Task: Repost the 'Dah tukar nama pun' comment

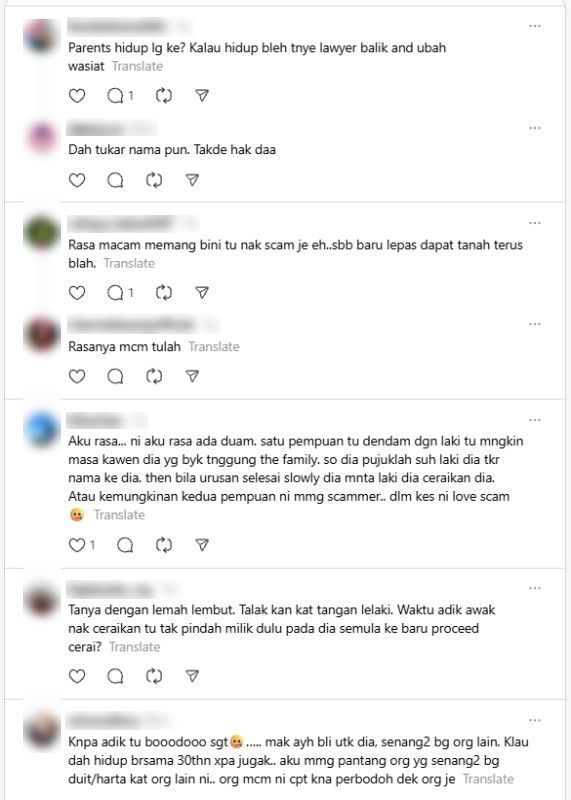Action: tap(154, 180)
